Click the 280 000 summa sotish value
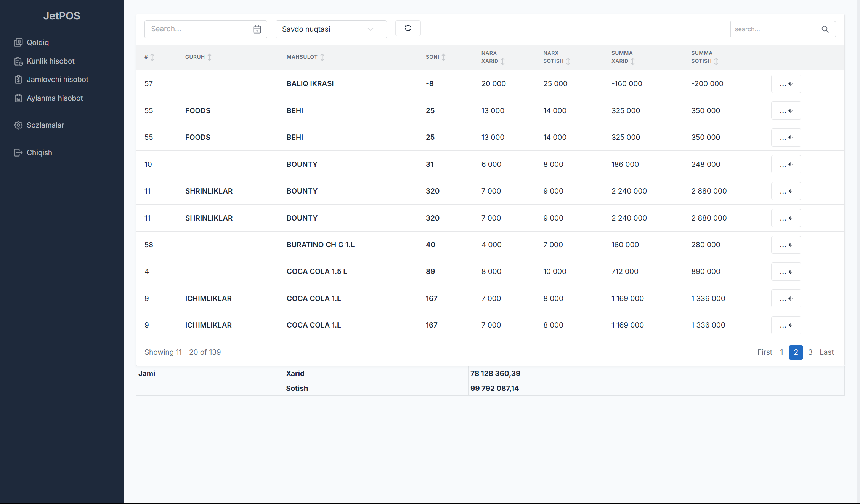 point(706,245)
